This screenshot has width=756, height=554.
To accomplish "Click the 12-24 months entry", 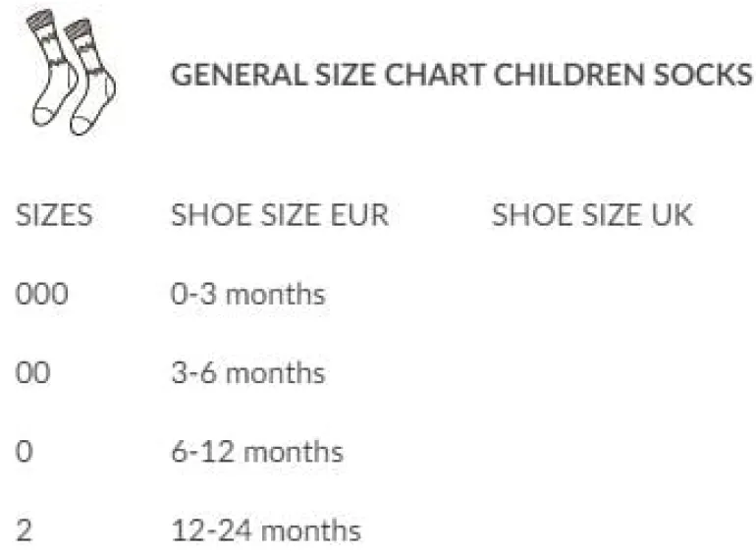I will tap(266, 530).
